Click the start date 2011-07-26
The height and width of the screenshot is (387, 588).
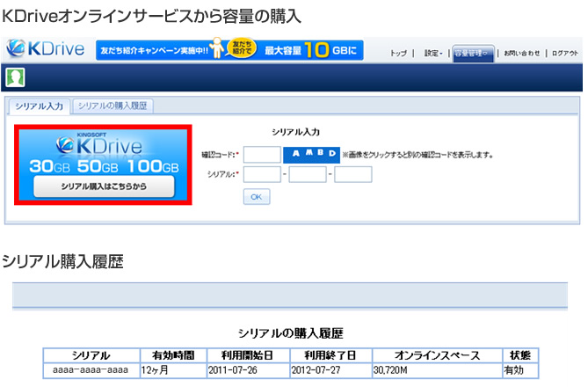tap(249, 370)
